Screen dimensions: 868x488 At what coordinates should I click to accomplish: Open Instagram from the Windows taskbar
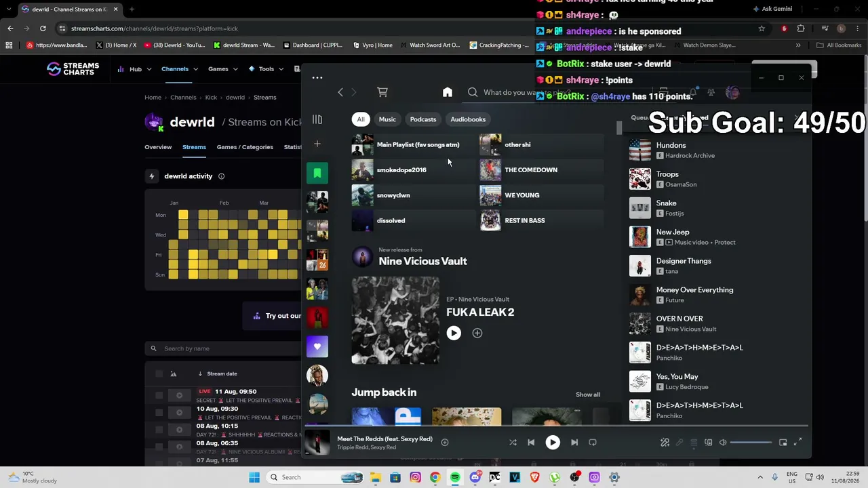pyautogui.click(x=415, y=477)
